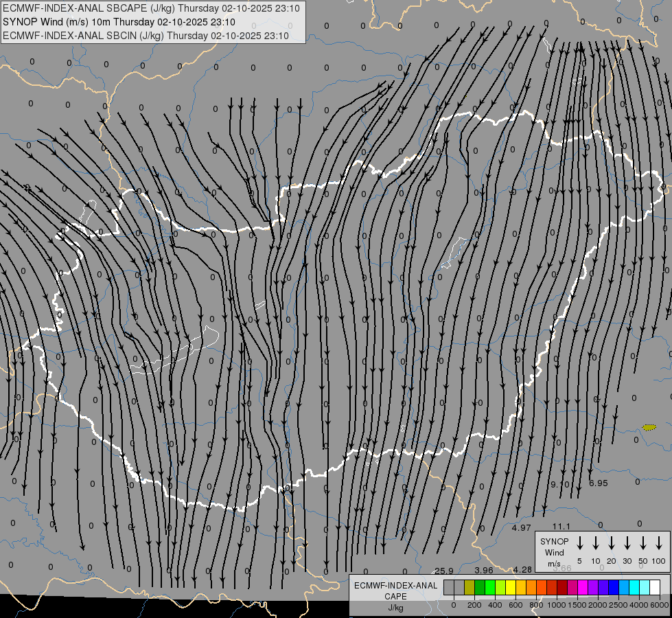Image resolution: width=672 pixels, height=618 pixels.
Task: Click the 3.96 value on the map
Action: pos(484,570)
